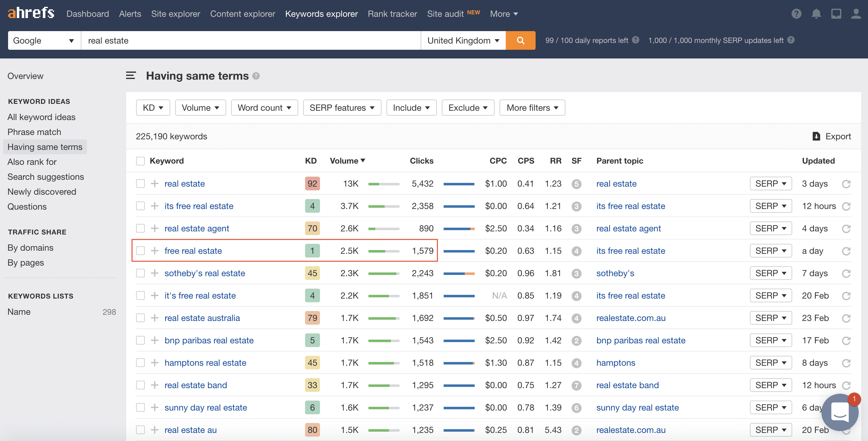Open the Volume filter dropdown

(200, 108)
